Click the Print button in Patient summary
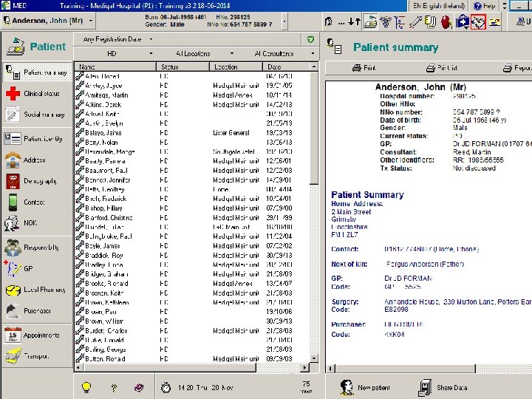The image size is (532, 399). 364,68
